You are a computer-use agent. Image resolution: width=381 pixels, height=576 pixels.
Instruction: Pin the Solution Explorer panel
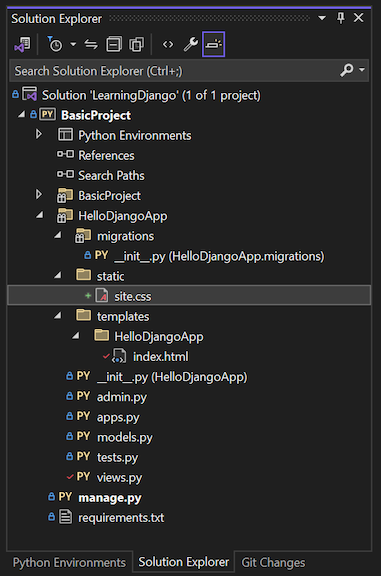(341, 18)
